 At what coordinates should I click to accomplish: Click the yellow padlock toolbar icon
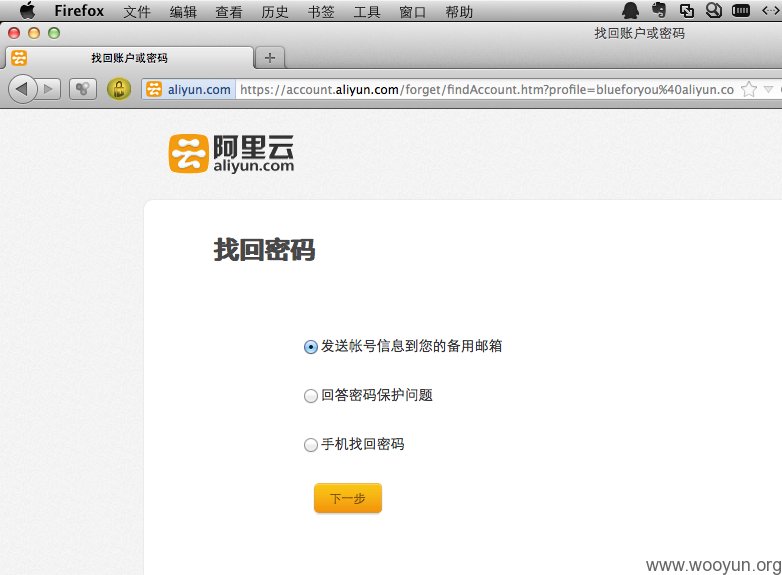point(119,89)
